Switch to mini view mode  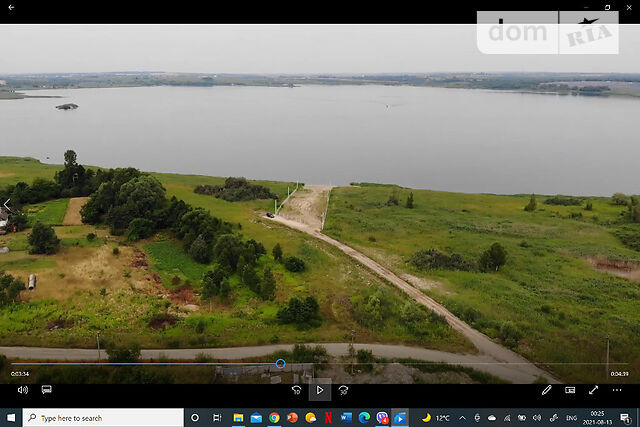pos(570,390)
